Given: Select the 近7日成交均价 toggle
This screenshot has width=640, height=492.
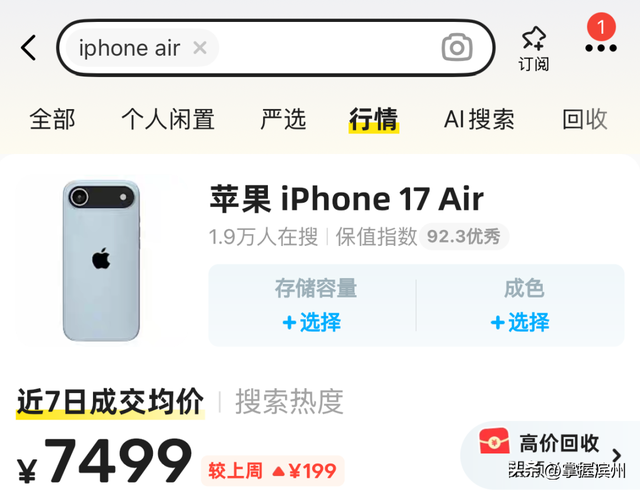Looking at the screenshot, I should 110,402.
